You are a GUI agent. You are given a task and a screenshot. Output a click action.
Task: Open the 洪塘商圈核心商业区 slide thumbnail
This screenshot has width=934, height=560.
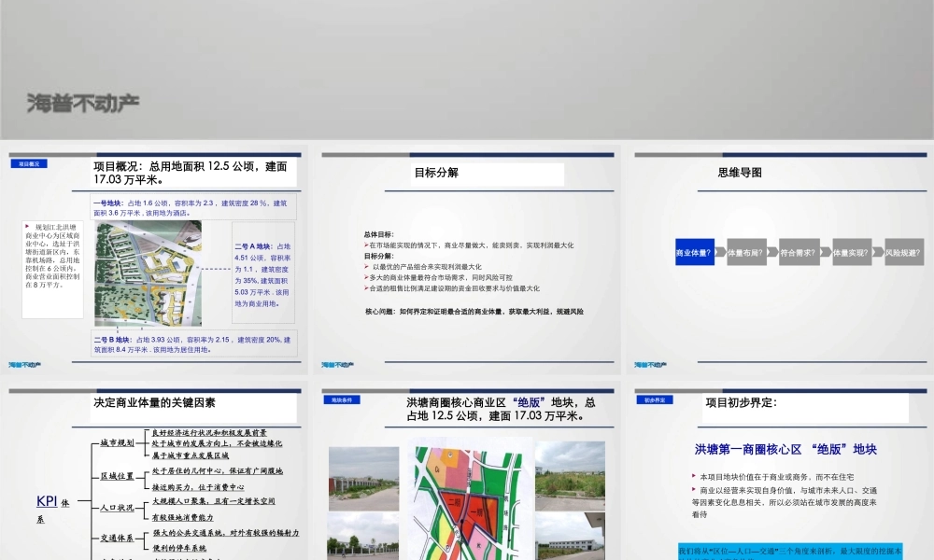click(468, 470)
